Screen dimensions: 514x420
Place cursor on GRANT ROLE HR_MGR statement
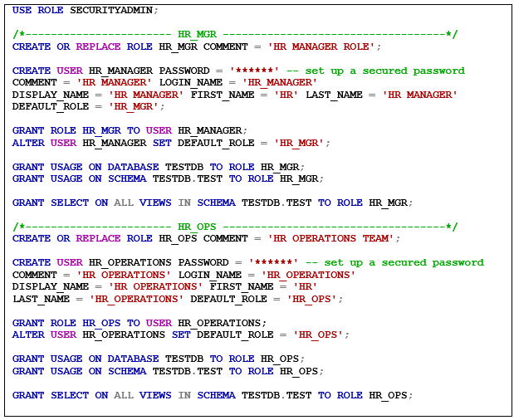pos(130,130)
